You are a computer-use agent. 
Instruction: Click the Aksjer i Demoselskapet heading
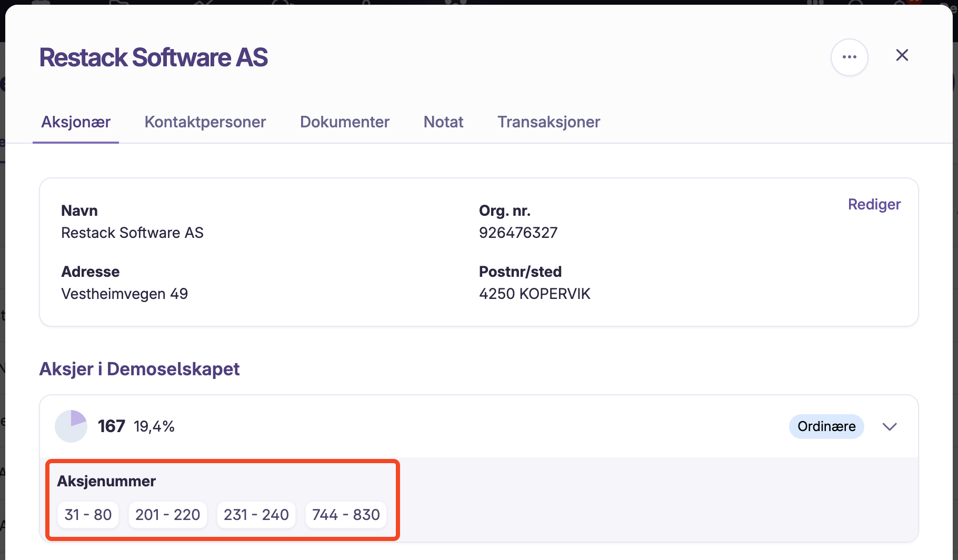[139, 369]
